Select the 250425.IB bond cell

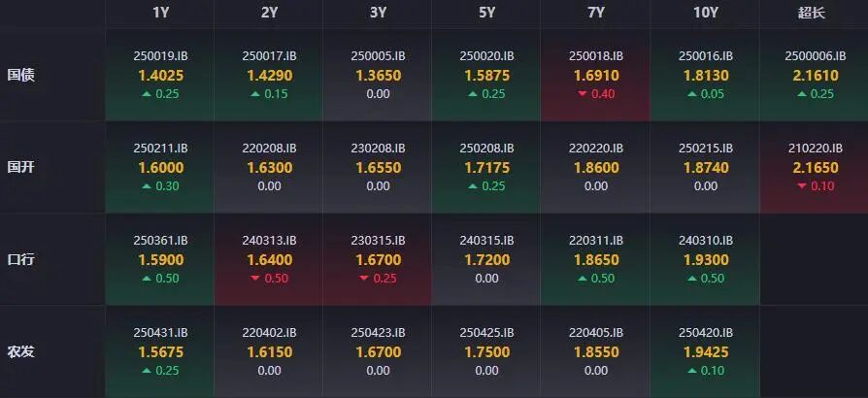[486, 351]
